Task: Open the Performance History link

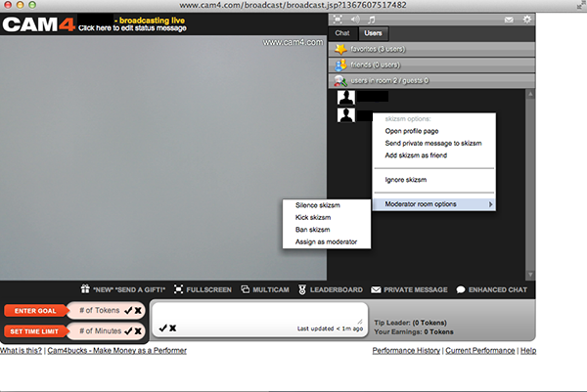Action: tap(406, 350)
